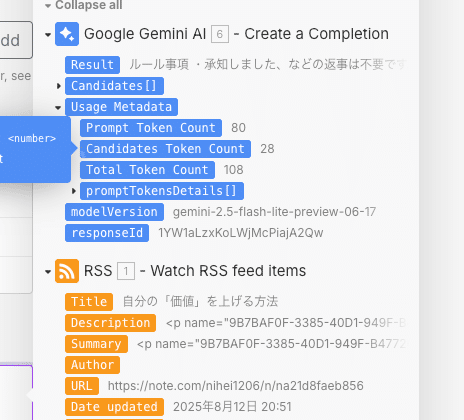The image size is (464, 420).
Task: Insert the RSS Summary variable
Action: [x=96, y=344]
